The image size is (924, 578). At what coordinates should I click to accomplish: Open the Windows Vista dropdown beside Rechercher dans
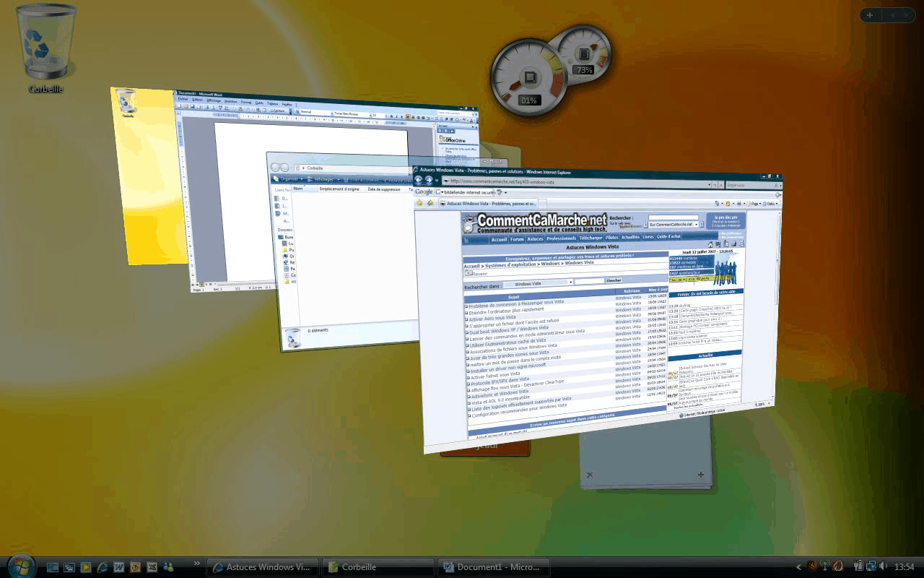[x=539, y=284]
